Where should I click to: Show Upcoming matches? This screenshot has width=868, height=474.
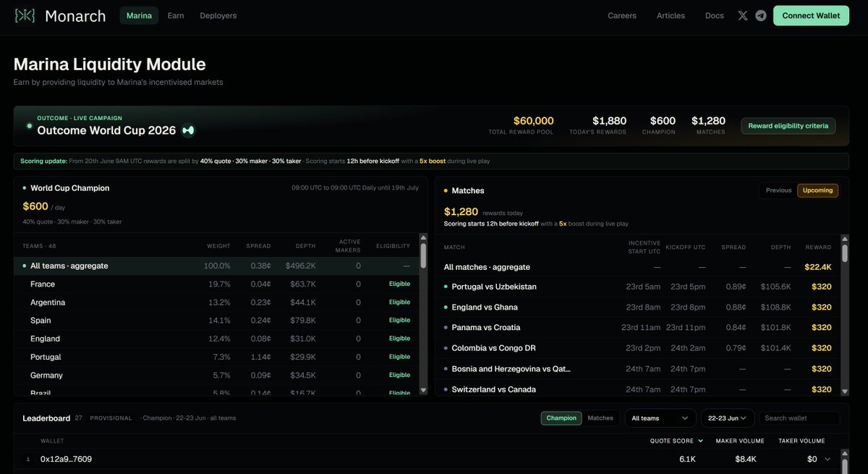point(818,190)
